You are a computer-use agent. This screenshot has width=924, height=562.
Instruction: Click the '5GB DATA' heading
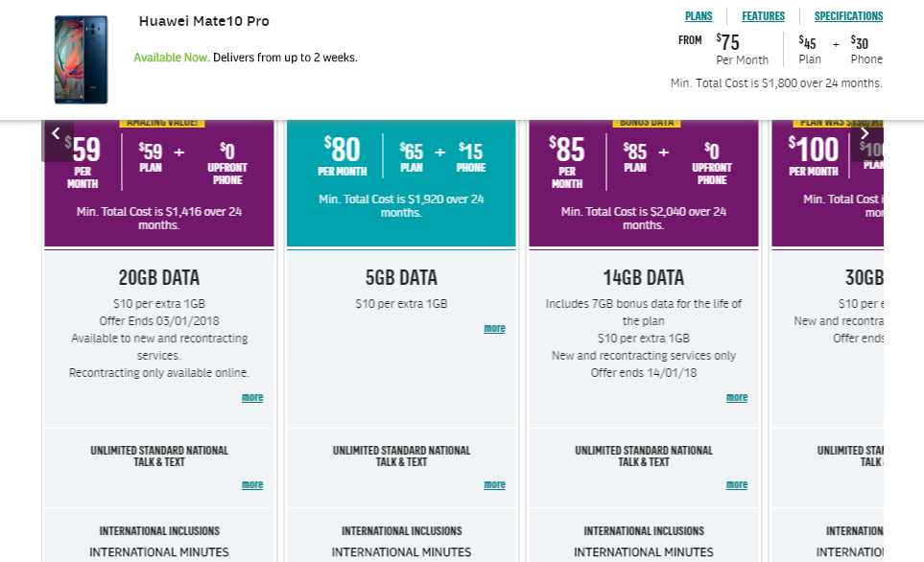click(401, 277)
